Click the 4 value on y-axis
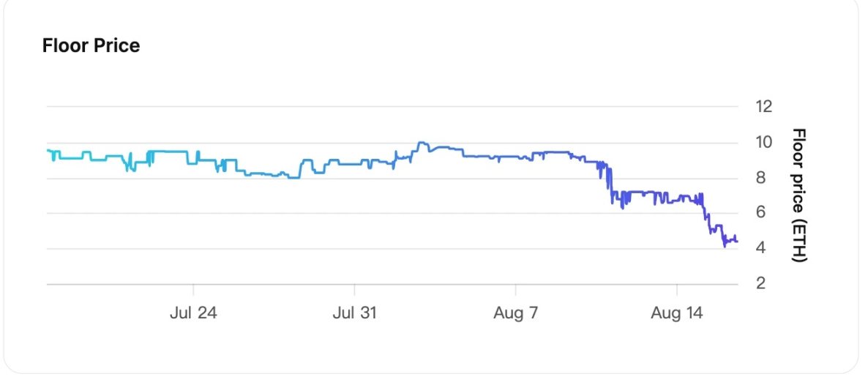 [x=760, y=248]
